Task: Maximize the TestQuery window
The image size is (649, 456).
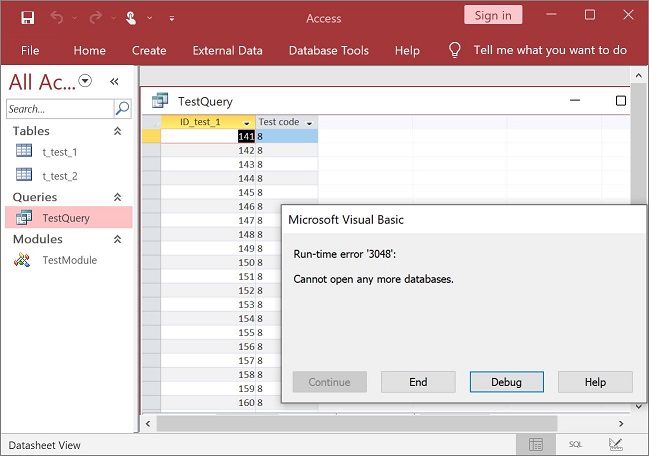Action: click(x=620, y=101)
